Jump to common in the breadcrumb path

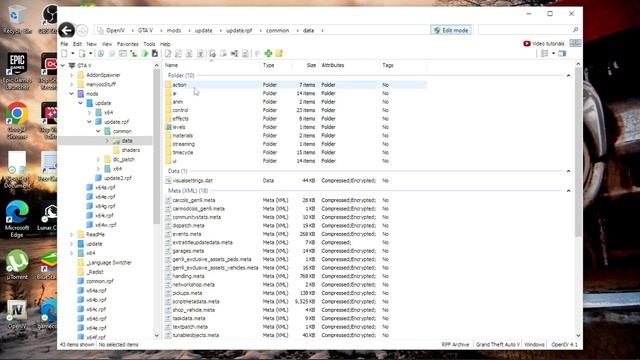[278, 31]
